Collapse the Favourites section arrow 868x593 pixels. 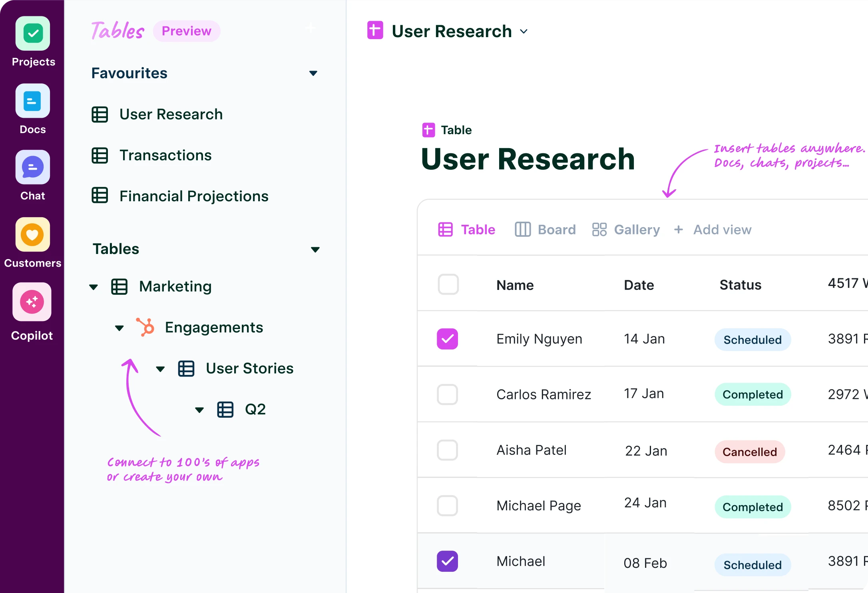tap(313, 73)
